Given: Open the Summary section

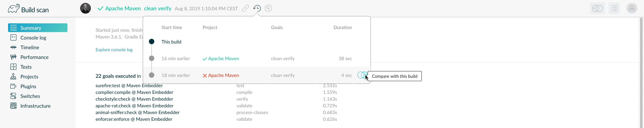Looking at the screenshot, I should [38, 28].
